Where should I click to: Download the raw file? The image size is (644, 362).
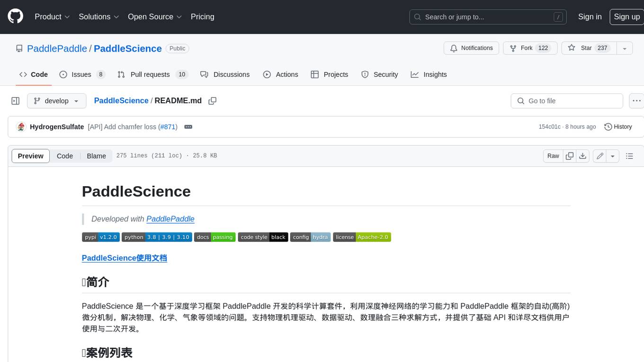click(x=583, y=156)
